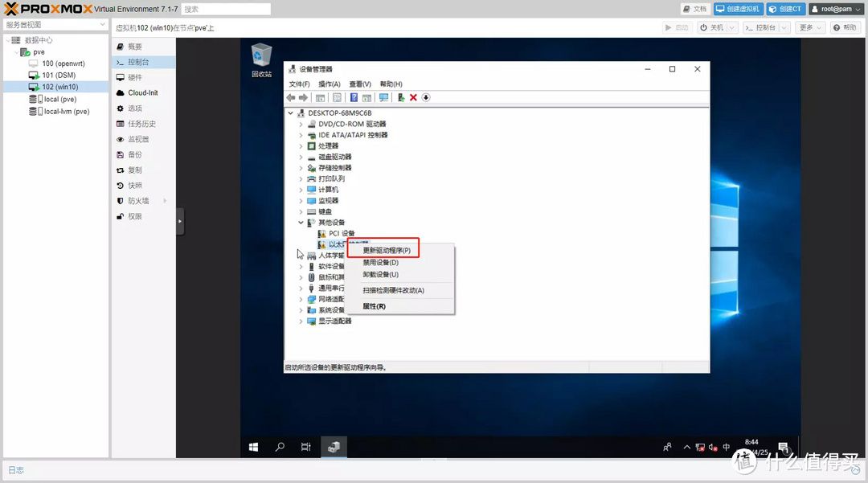Viewport: 868px width, 483px height.
Task: Click the search magnifier on Windows taskbar
Action: point(280,447)
